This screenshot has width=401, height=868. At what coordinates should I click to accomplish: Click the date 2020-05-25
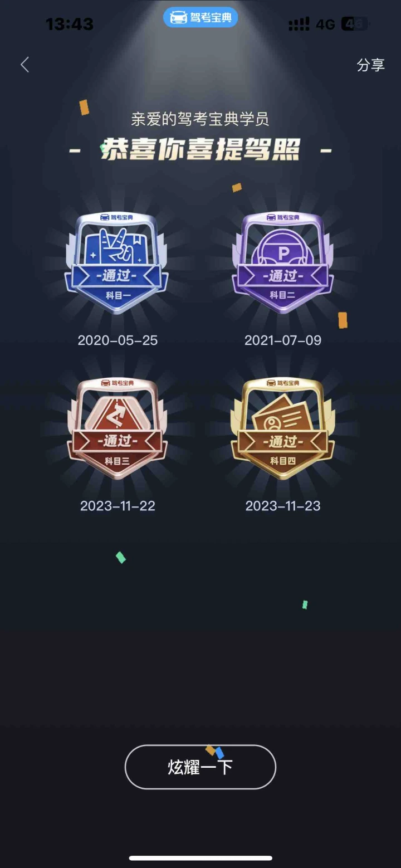point(118,340)
